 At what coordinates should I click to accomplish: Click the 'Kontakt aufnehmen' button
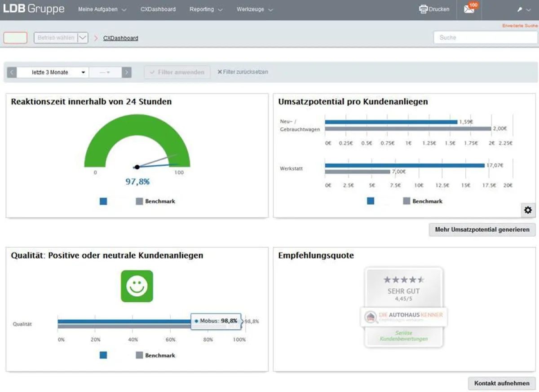502,383
